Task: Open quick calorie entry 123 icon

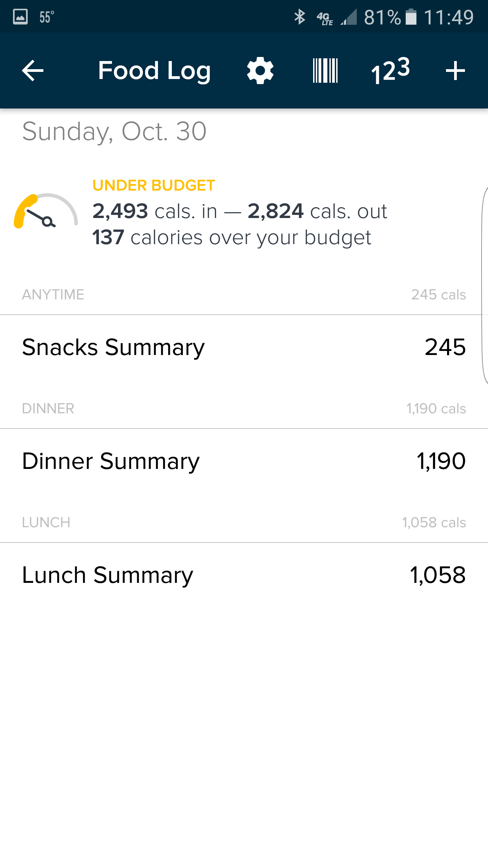Action: click(390, 71)
